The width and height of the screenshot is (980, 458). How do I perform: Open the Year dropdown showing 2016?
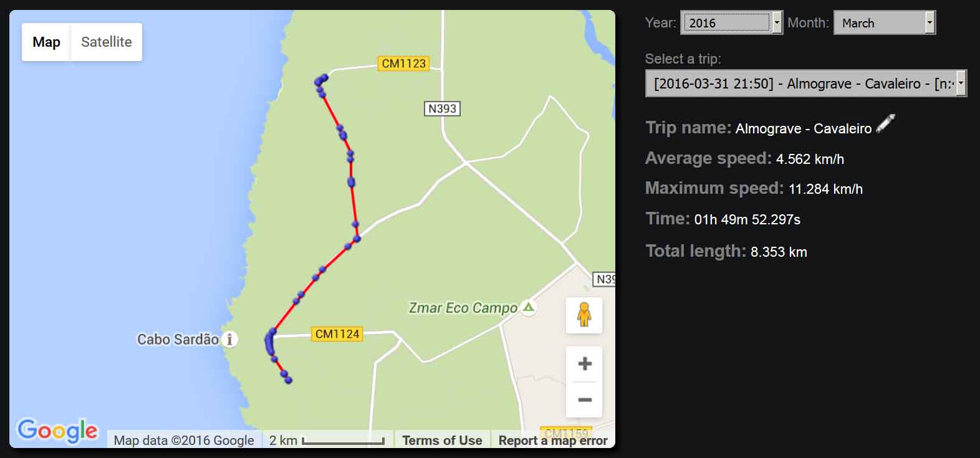732,23
